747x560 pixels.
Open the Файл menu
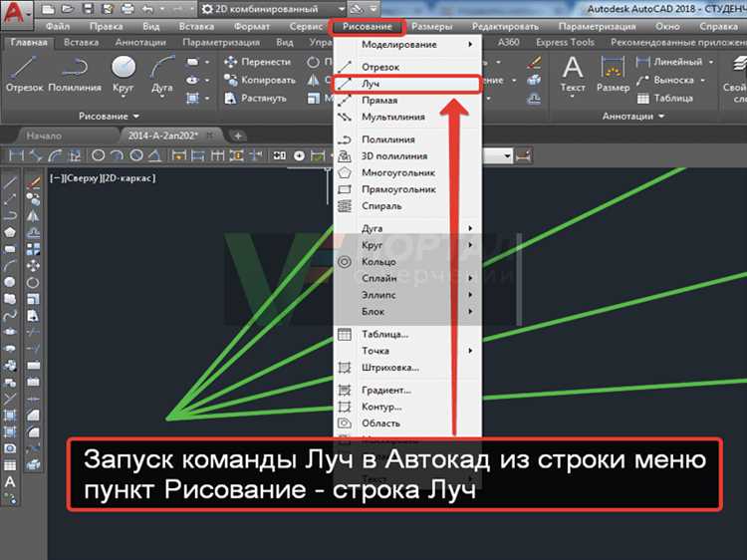58,27
